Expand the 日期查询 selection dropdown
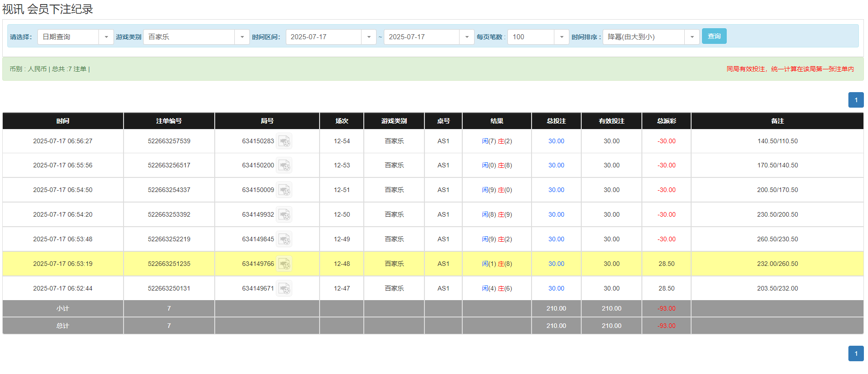868x374 pixels. pos(106,37)
